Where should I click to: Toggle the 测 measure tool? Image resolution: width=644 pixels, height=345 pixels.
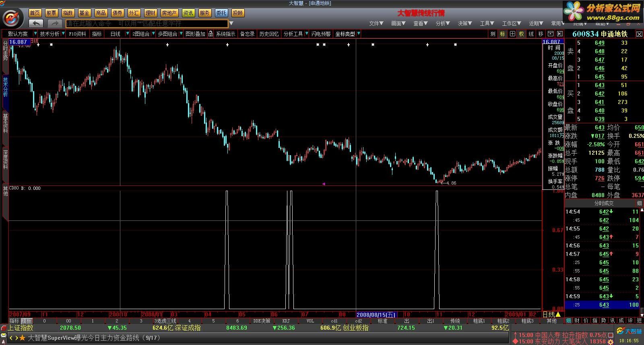tap(493, 34)
